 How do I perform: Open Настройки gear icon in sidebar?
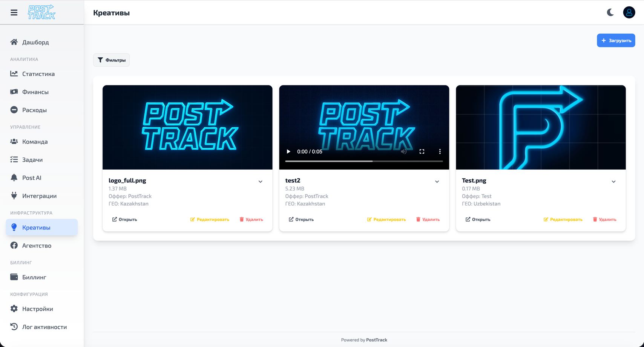pos(14,309)
